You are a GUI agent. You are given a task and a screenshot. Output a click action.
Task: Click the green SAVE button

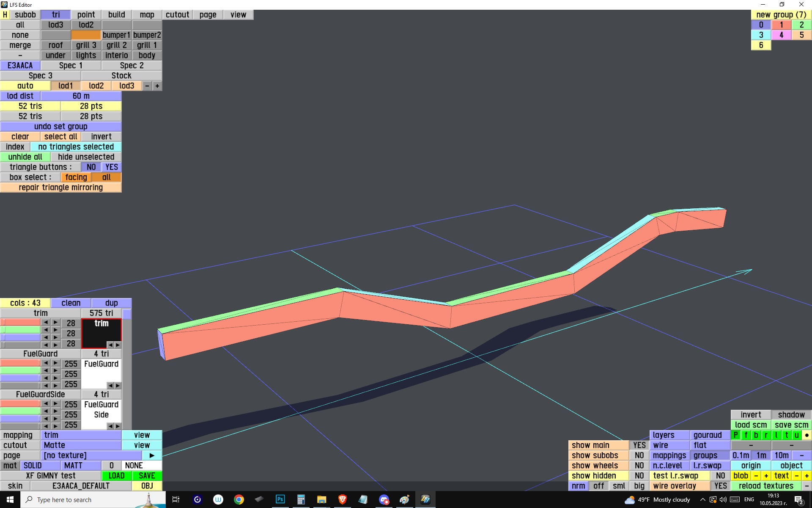click(147, 476)
